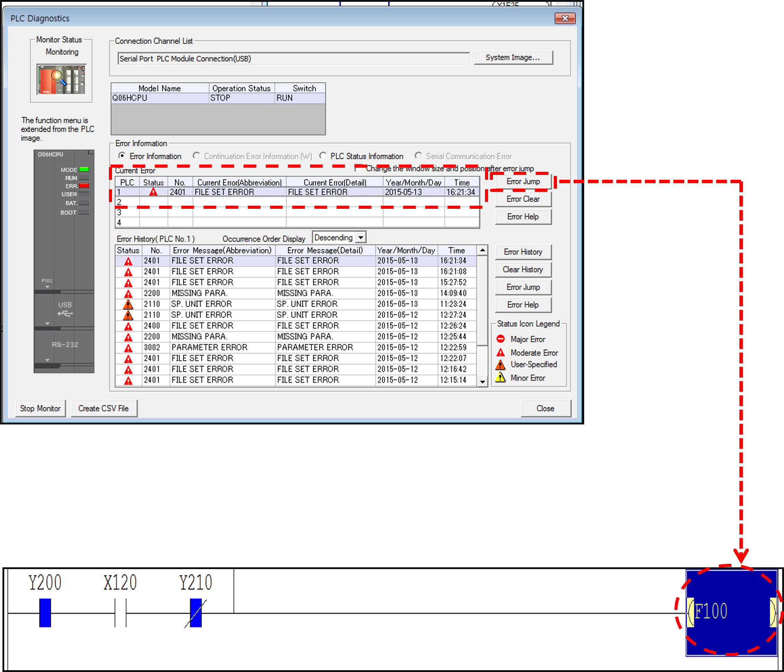Select the PLC Status Information radio button
784x672 pixels.
tap(323, 156)
